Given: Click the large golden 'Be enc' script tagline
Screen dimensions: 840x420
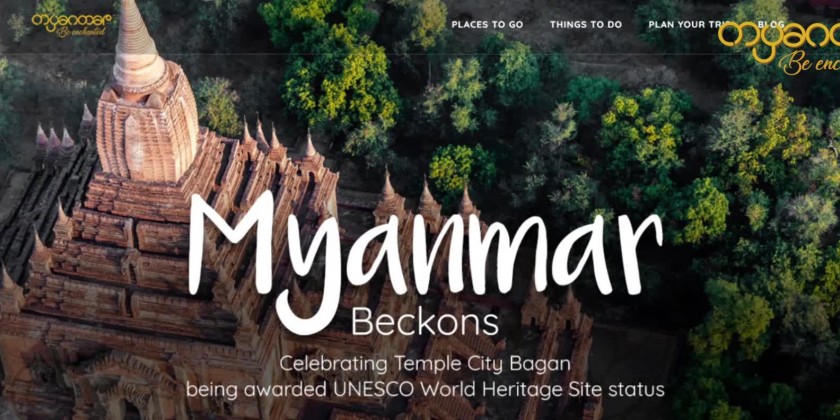Looking at the screenshot, I should [810, 65].
